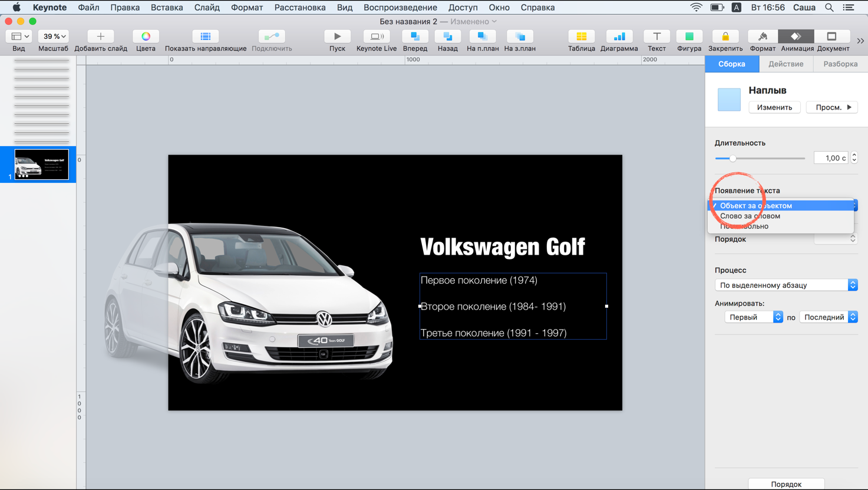Viewport: 868px width, 490px height.
Task: Open the Вставка menu
Action: pyautogui.click(x=167, y=7)
